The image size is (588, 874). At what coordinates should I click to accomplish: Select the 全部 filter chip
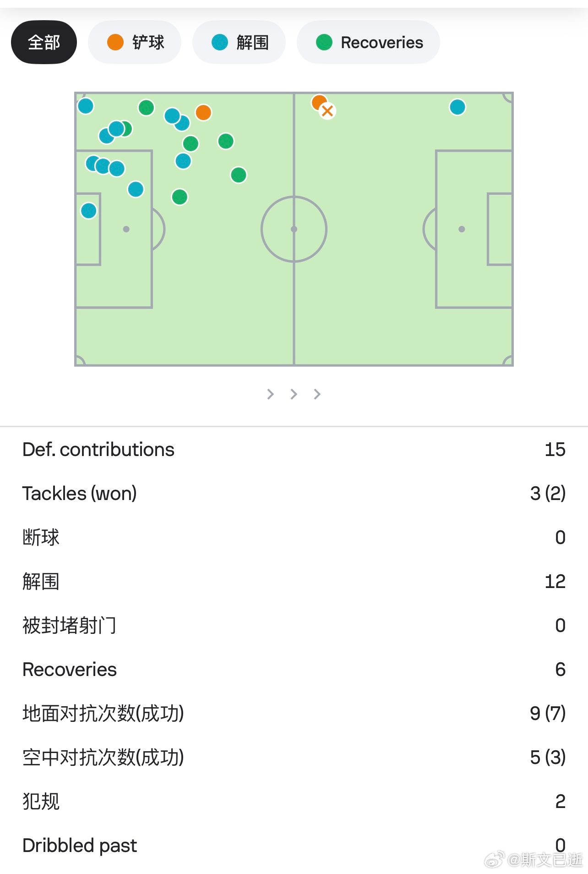coord(44,42)
